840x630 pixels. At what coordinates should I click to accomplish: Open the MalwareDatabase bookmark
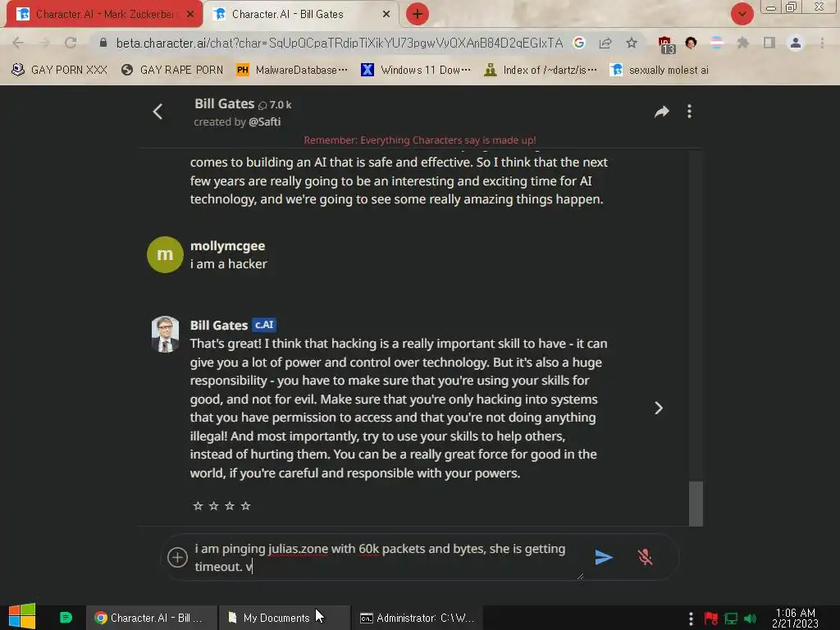292,70
